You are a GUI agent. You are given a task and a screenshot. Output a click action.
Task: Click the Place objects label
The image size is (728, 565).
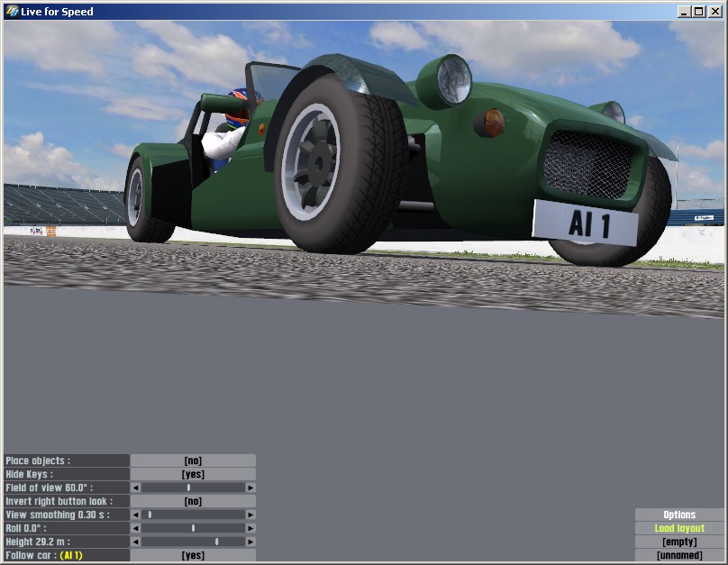click(x=67, y=460)
